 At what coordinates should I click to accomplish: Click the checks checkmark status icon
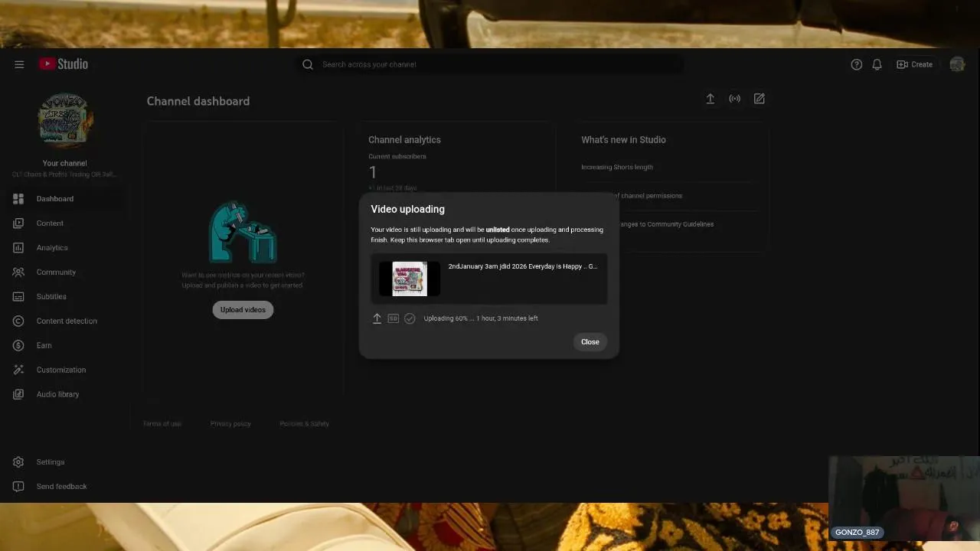pyautogui.click(x=410, y=318)
